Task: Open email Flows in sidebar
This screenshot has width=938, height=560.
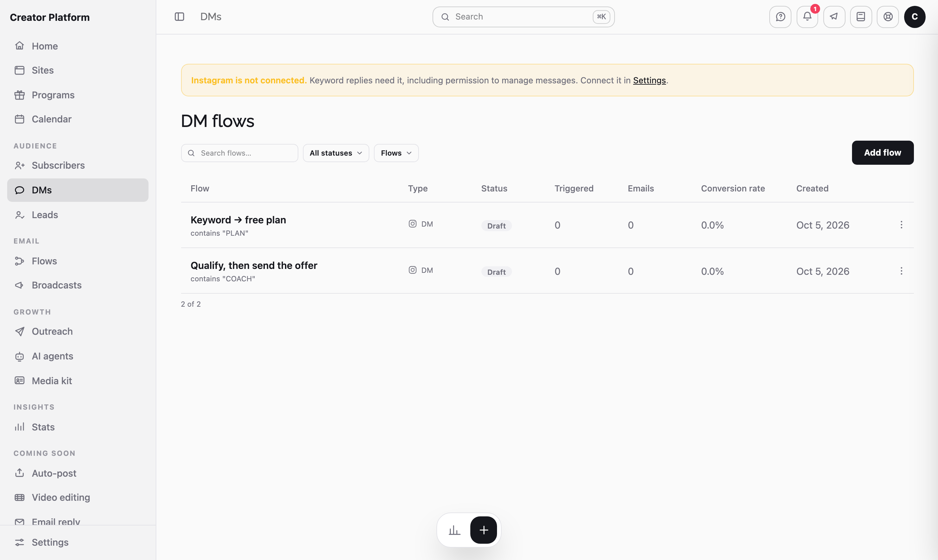Action: coord(78,261)
